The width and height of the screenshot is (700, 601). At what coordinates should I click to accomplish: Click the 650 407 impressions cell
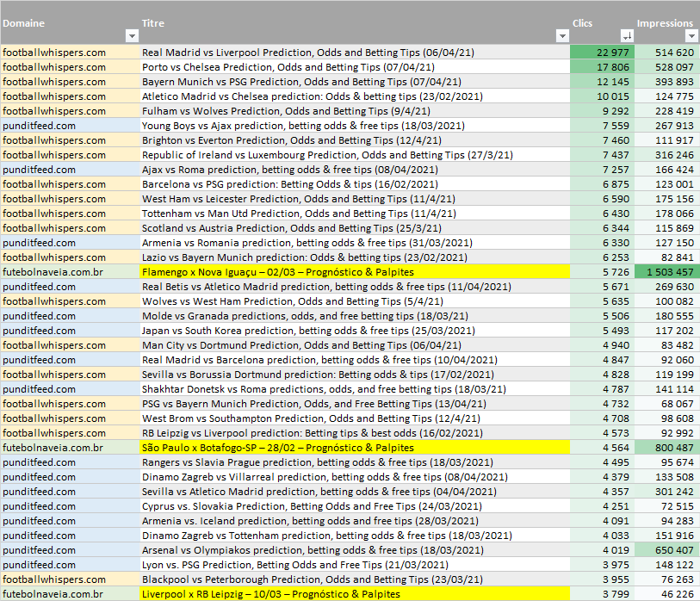667,550
